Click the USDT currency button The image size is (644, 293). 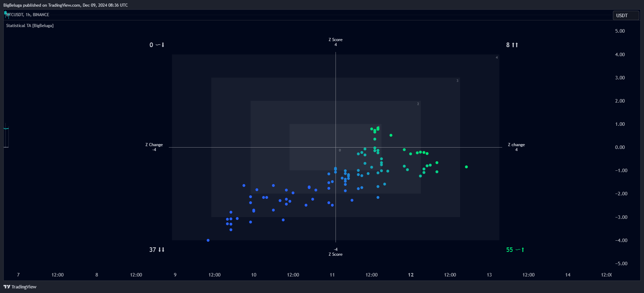point(626,15)
